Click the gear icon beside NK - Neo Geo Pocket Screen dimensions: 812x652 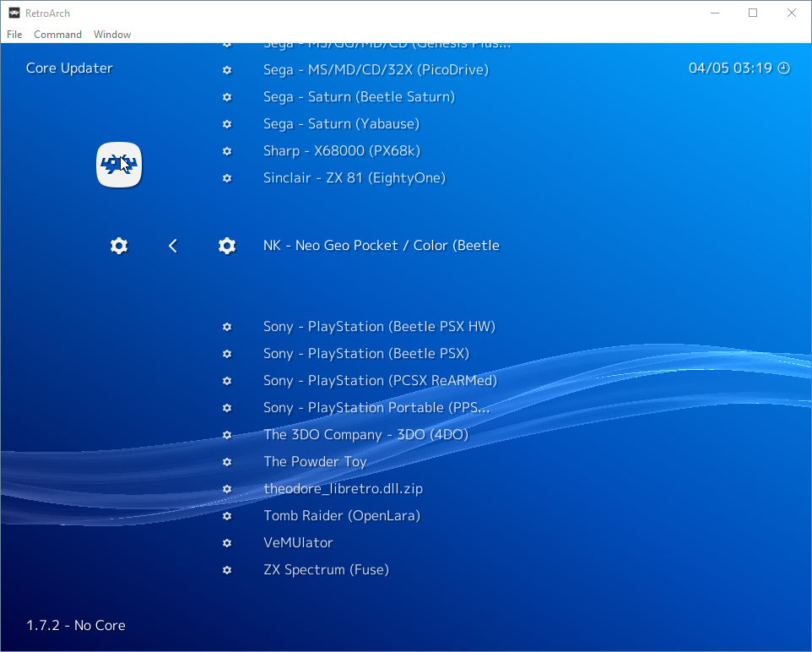pos(227,246)
